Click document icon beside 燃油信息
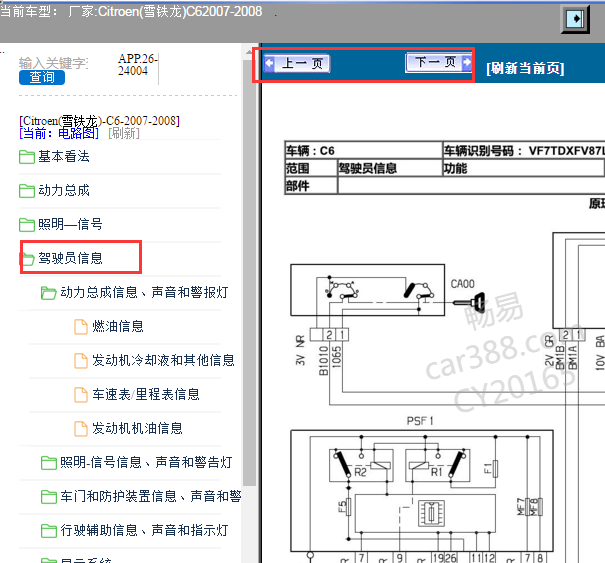This screenshot has width=605, height=563. pyautogui.click(x=81, y=327)
